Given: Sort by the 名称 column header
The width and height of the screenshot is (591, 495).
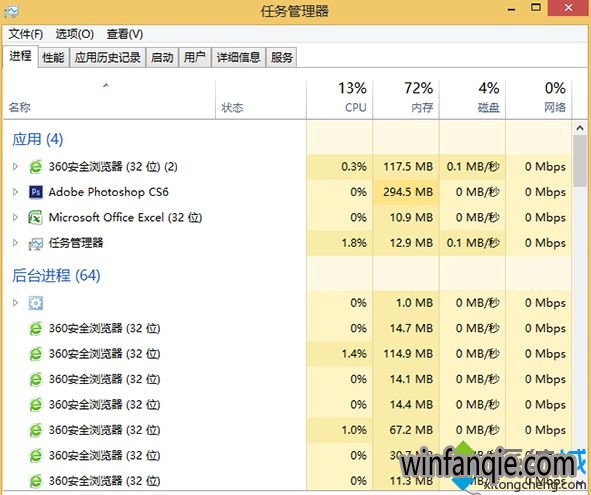Looking at the screenshot, I should pos(109,100).
